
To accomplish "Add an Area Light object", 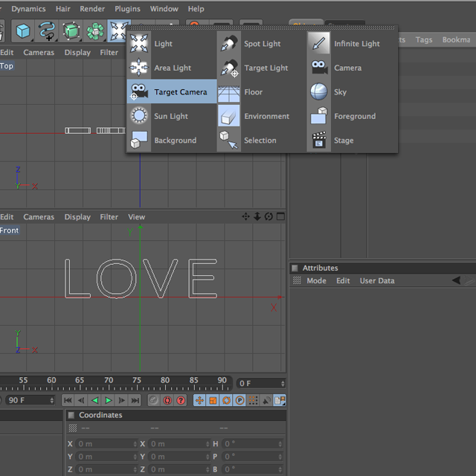I will [x=172, y=68].
